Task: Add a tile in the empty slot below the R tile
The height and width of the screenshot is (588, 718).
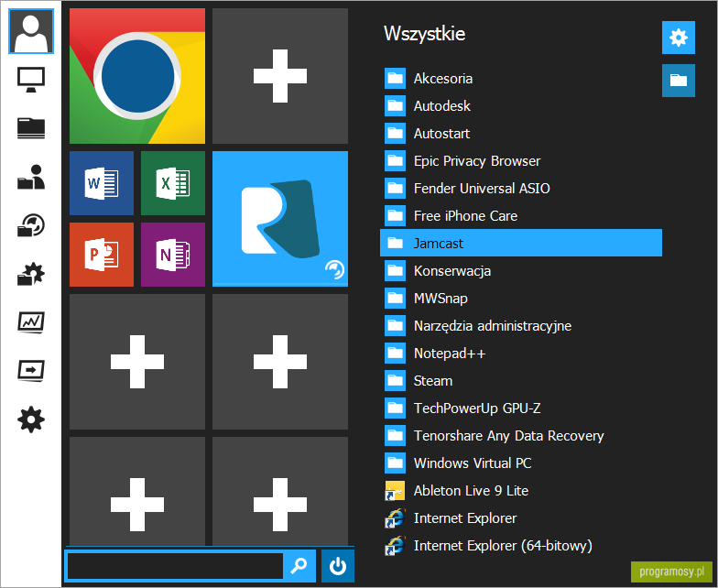Action: (x=280, y=362)
